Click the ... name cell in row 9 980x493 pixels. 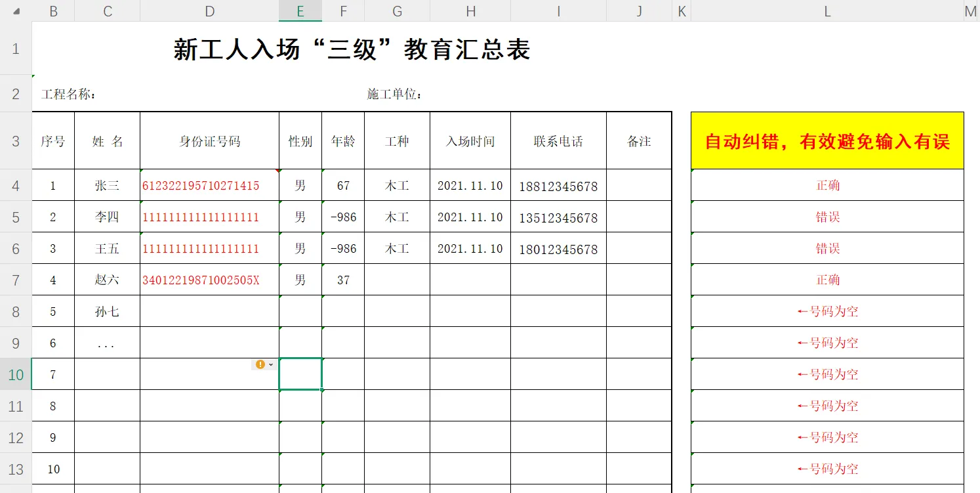(x=108, y=343)
